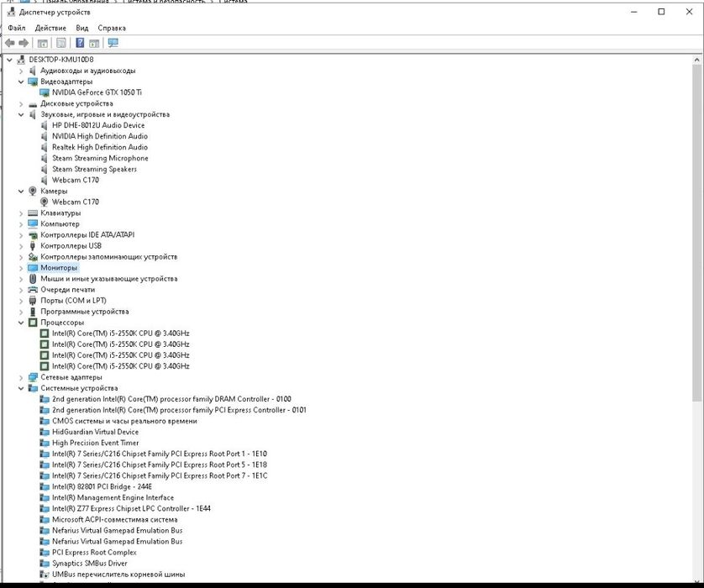704x588 pixels.
Task: Open the Файл menu
Action: click(x=17, y=28)
